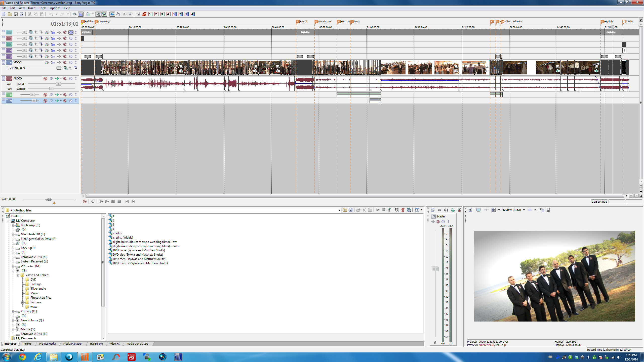Open the Explorer path dropdown for Photoshop files
Screen dimensions: 644x362
tap(339, 210)
